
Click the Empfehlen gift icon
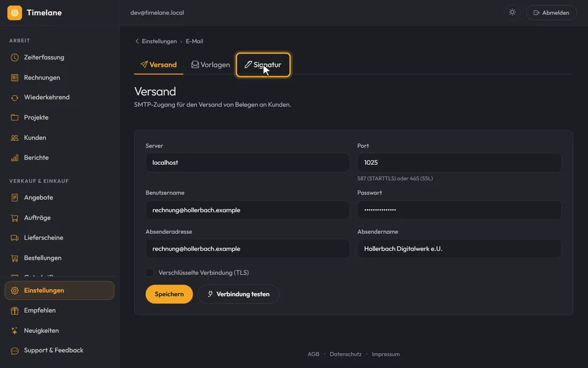(x=15, y=310)
